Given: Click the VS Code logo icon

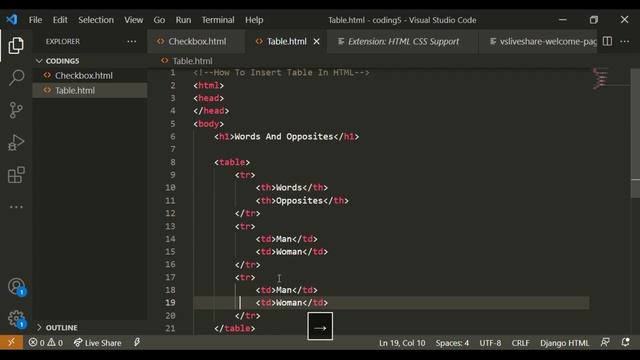Looking at the screenshot, I should click(x=11, y=19).
